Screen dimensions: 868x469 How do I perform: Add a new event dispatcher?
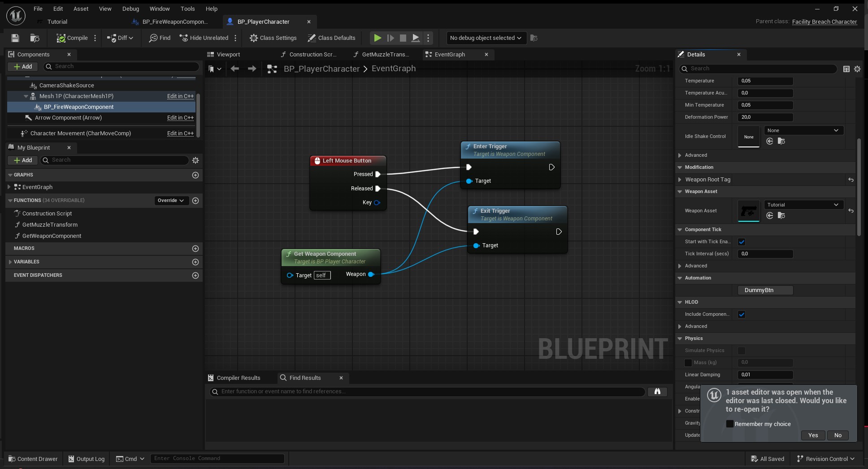195,275
